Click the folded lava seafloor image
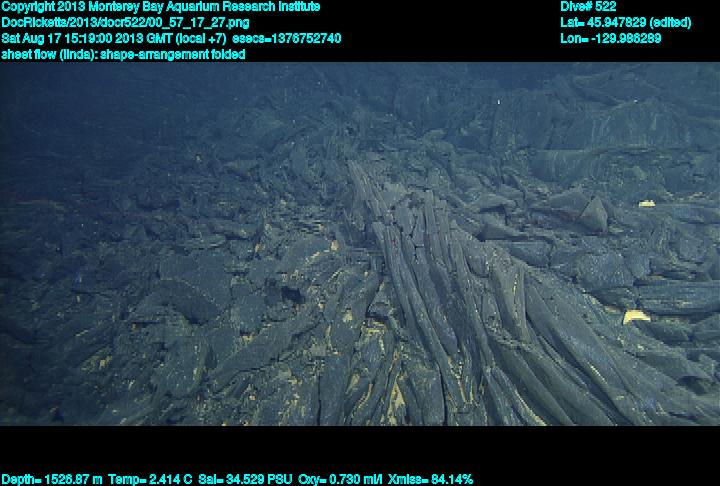 tap(360, 244)
